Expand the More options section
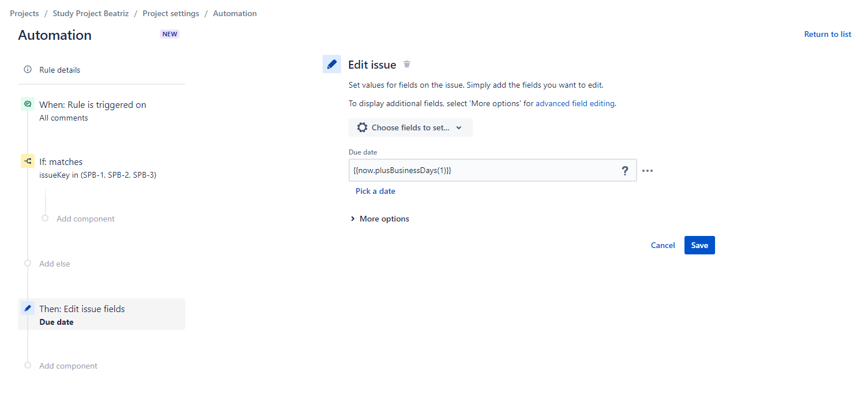 [379, 218]
